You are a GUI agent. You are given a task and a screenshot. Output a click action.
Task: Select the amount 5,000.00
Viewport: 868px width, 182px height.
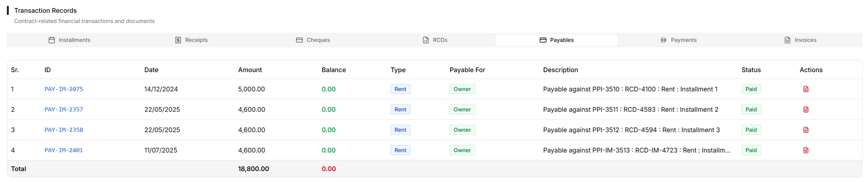pos(251,89)
